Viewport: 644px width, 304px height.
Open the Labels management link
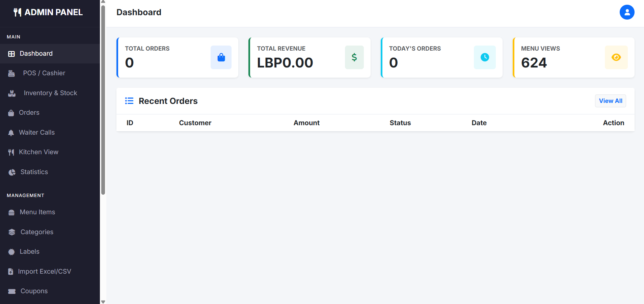tap(29, 252)
